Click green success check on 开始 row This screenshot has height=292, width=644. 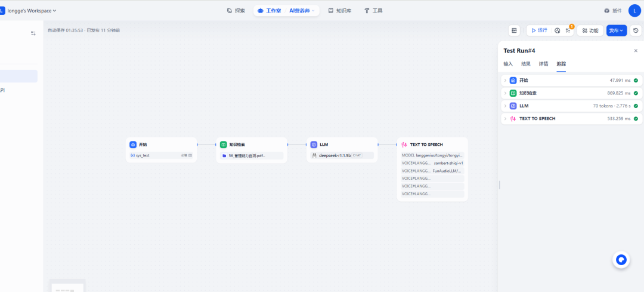636,81
